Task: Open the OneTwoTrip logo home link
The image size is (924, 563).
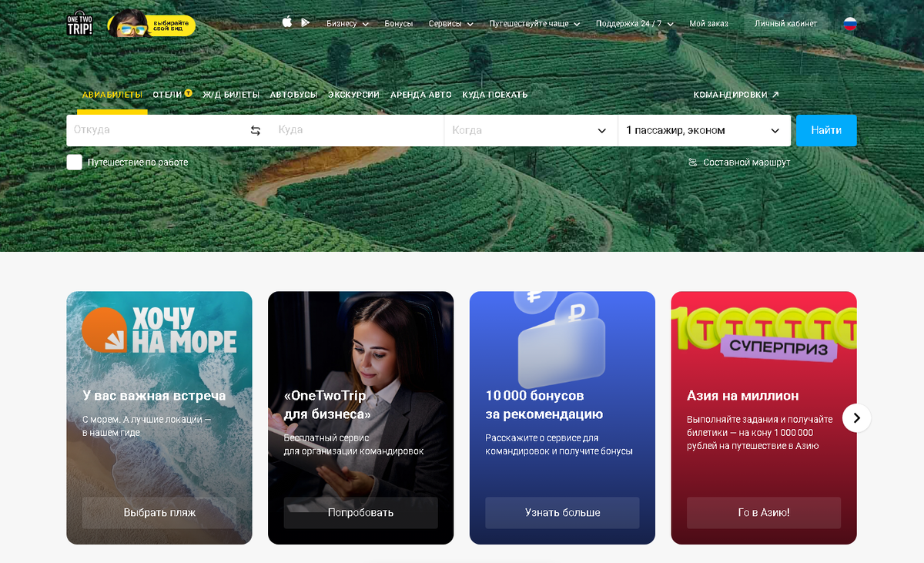Action: point(79,24)
